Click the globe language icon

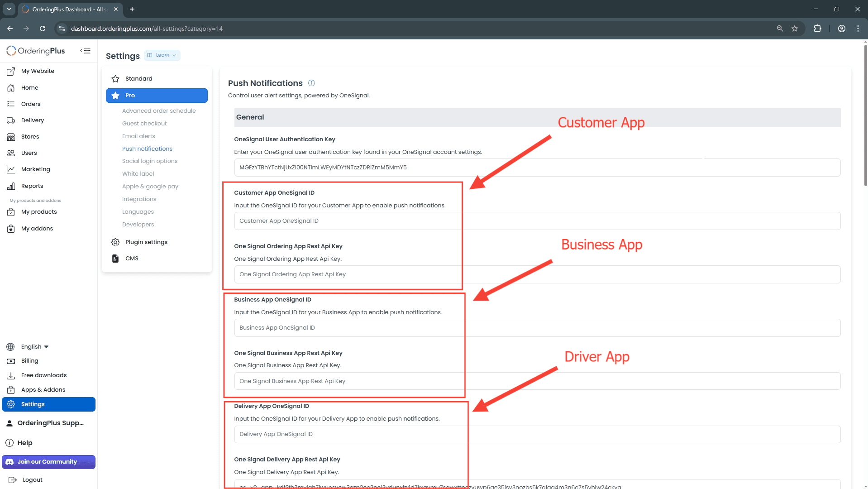10,347
